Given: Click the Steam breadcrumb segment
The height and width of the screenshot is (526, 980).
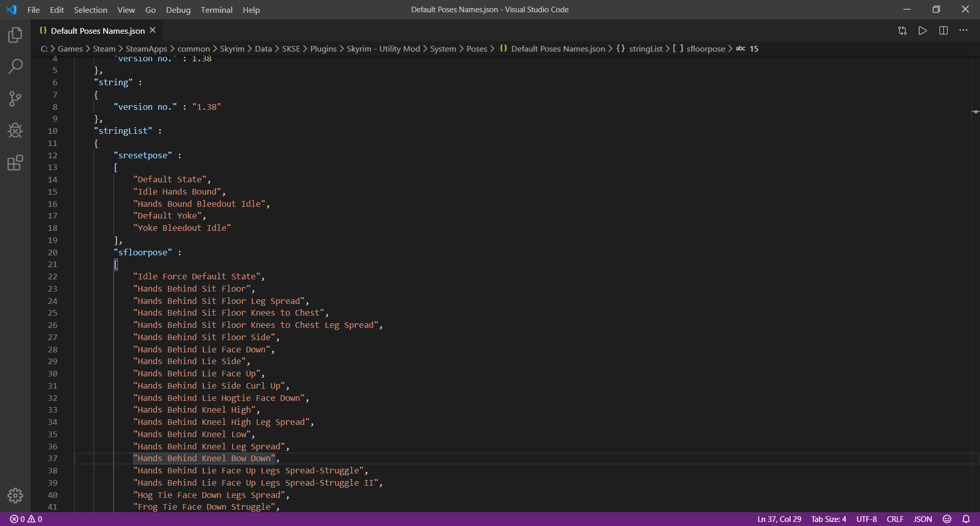Looking at the screenshot, I should (104, 49).
